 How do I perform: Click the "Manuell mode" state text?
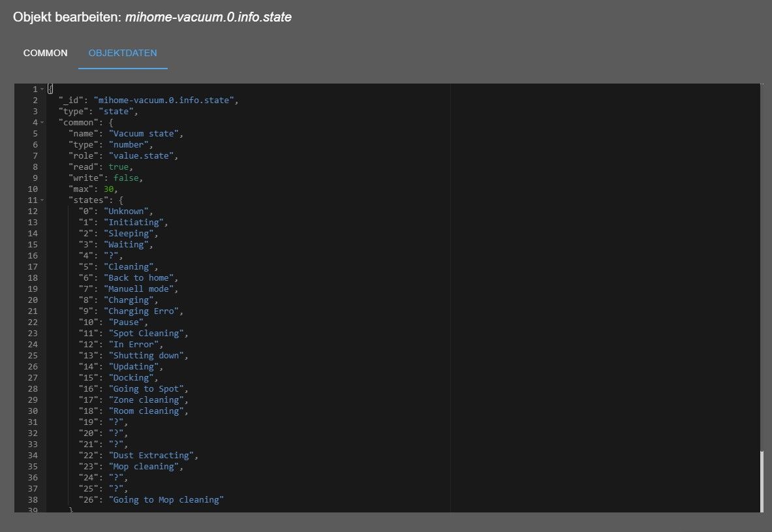click(140, 289)
